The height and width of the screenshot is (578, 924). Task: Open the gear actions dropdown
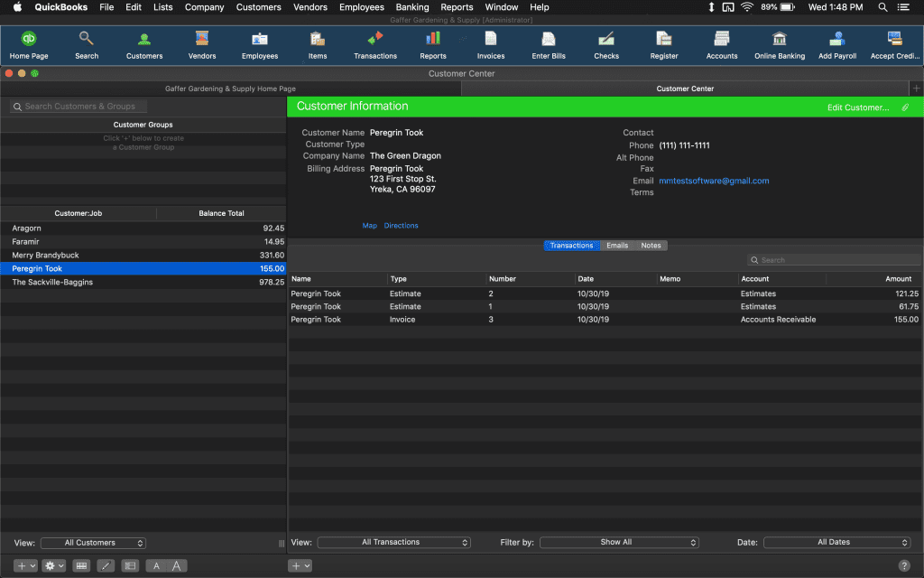pyautogui.click(x=54, y=565)
